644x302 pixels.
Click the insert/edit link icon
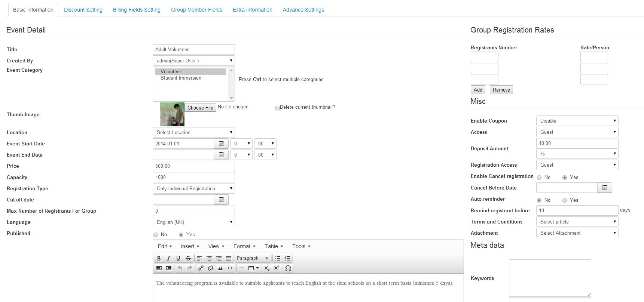point(201,268)
